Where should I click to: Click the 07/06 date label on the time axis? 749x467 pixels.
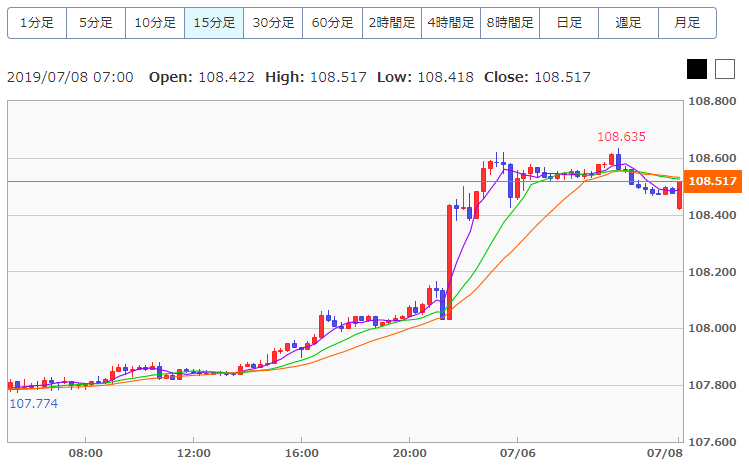pyautogui.click(x=516, y=453)
